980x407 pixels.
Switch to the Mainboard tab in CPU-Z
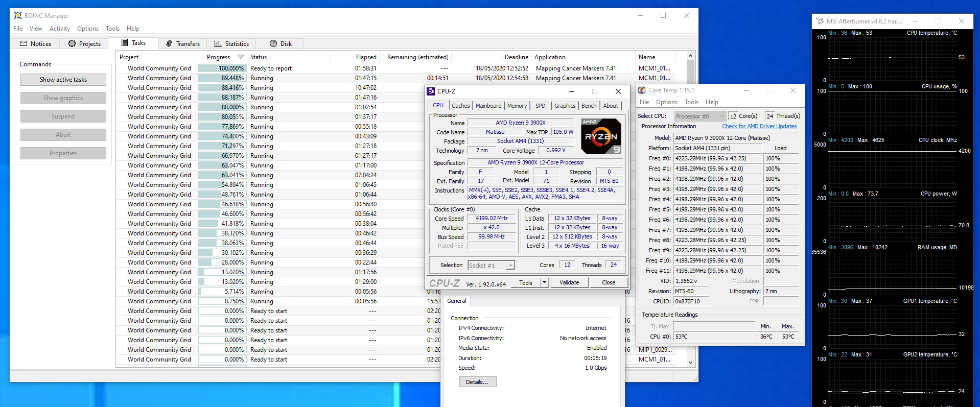pos(488,106)
